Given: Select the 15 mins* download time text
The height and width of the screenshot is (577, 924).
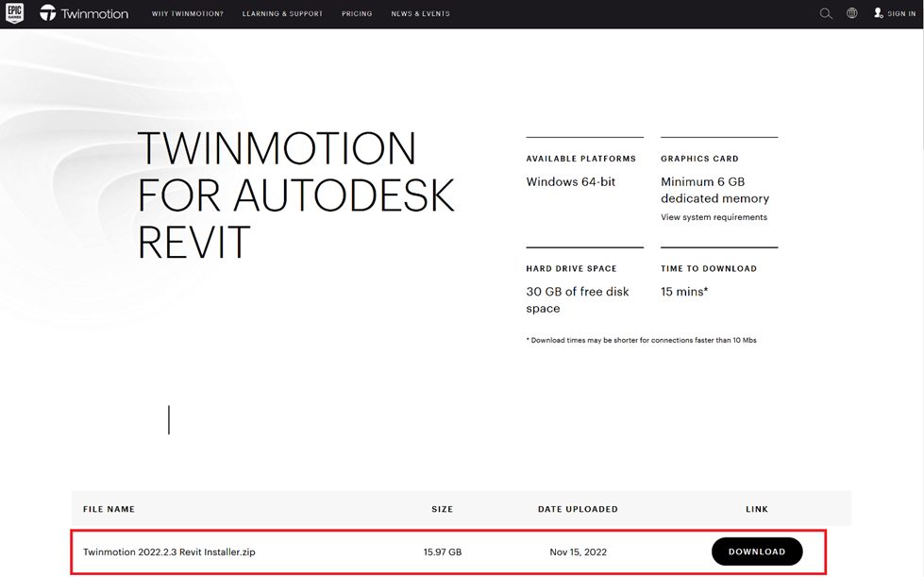Looking at the screenshot, I should [684, 292].
